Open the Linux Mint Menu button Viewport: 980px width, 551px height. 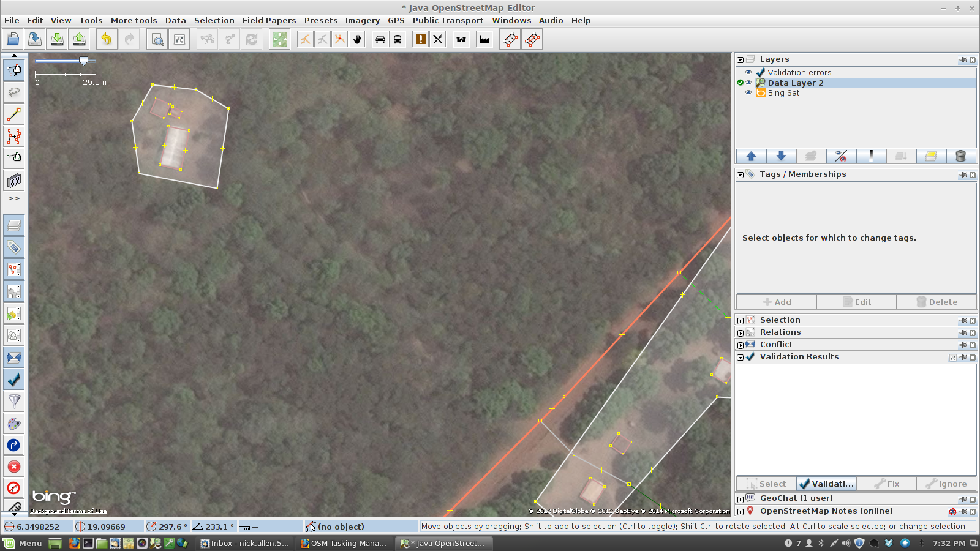click(23, 543)
